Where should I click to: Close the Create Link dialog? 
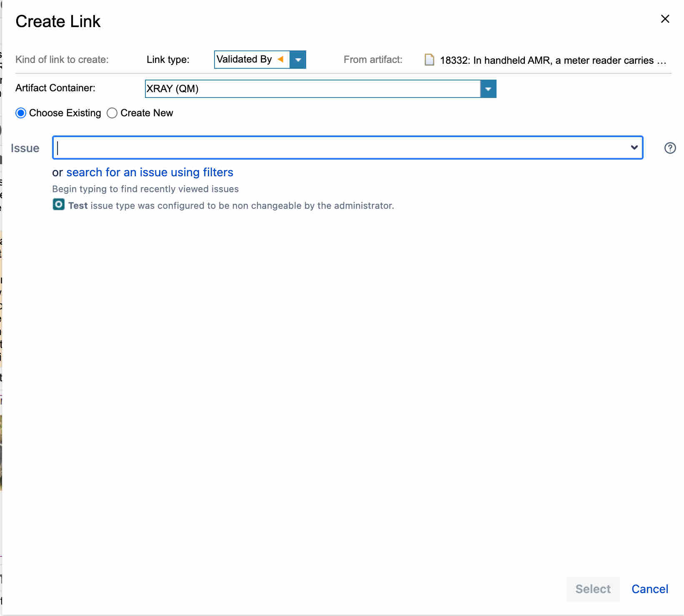tap(665, 19)
